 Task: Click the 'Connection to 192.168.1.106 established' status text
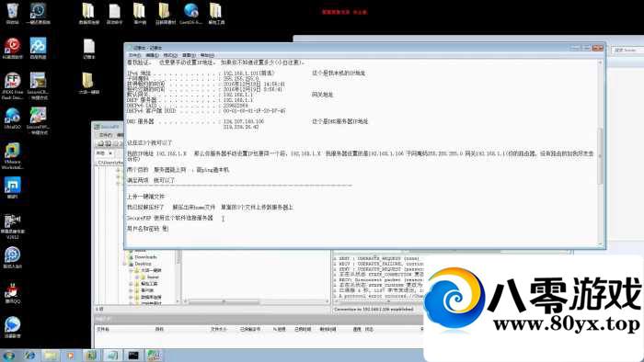point(374,309)
